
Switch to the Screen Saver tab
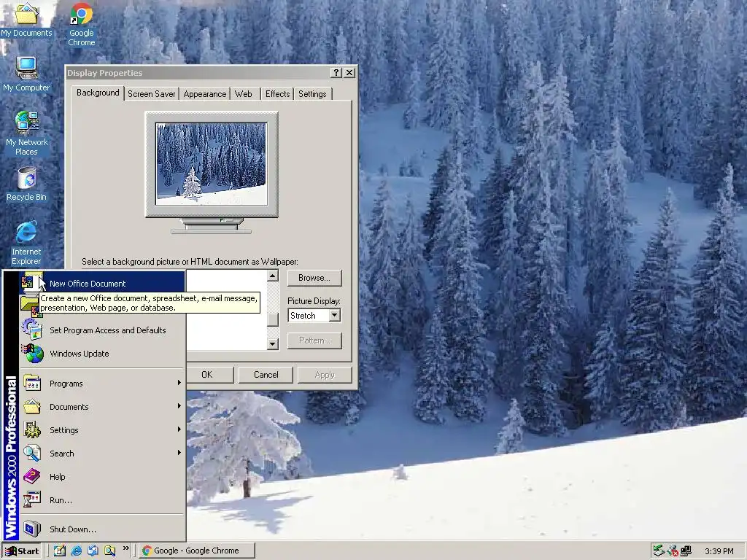(152, 94)
